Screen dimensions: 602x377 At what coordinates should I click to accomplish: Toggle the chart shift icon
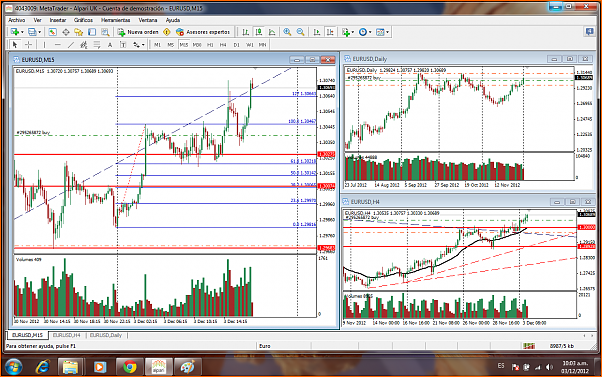330,32
